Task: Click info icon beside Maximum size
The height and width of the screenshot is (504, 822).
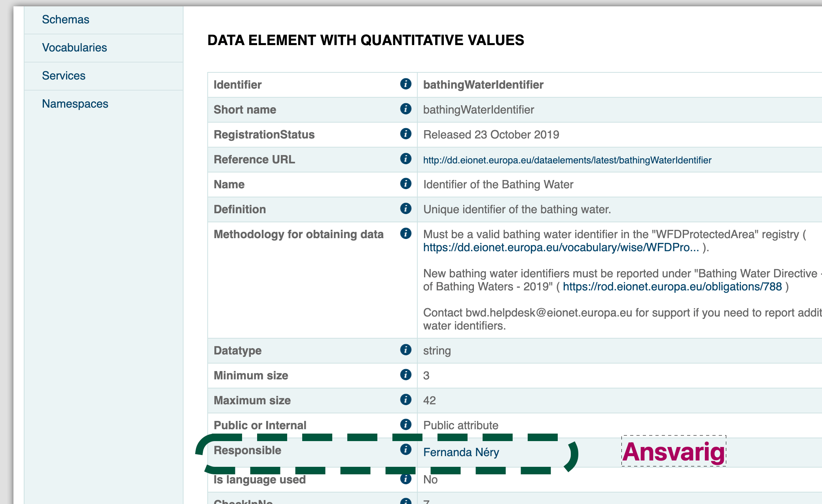Action: [x=405, y=400]
